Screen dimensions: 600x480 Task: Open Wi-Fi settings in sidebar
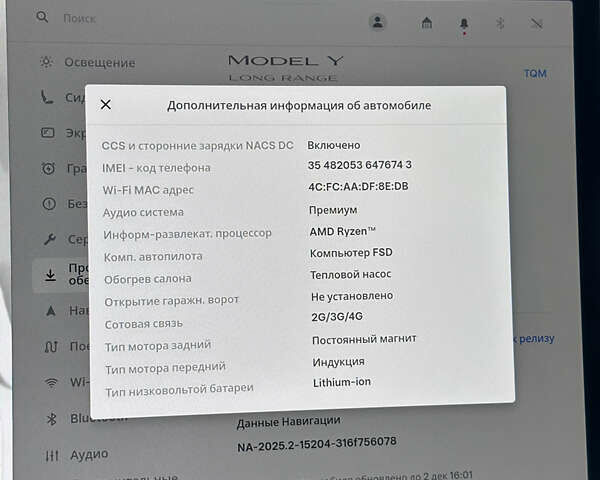(52, 383)
